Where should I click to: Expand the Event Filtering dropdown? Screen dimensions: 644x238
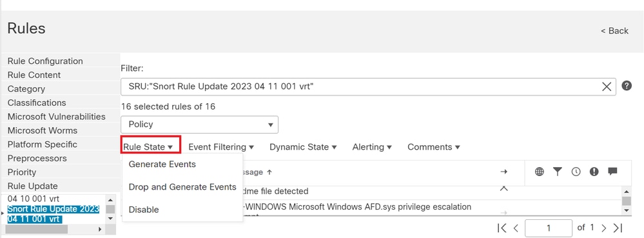pos(221,147)
